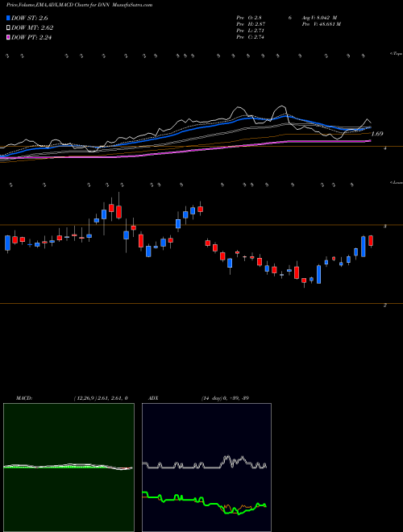403x532 pixels.
Task: Click the 'Pre H: 2.87' value
Action: [x=251, y=24]
